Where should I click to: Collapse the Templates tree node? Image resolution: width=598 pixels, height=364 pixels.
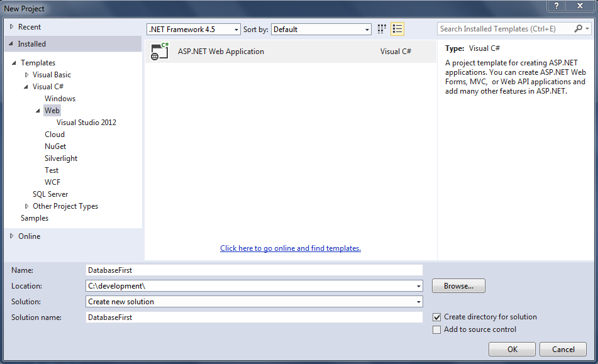14,63
